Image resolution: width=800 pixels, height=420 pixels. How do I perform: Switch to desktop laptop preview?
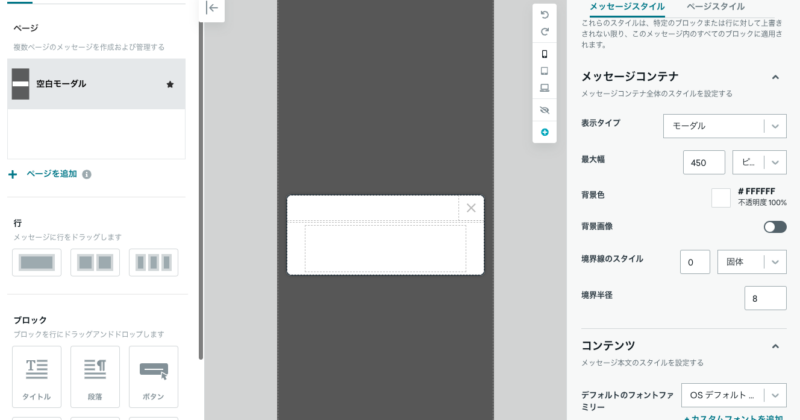(x=544, y=88)
